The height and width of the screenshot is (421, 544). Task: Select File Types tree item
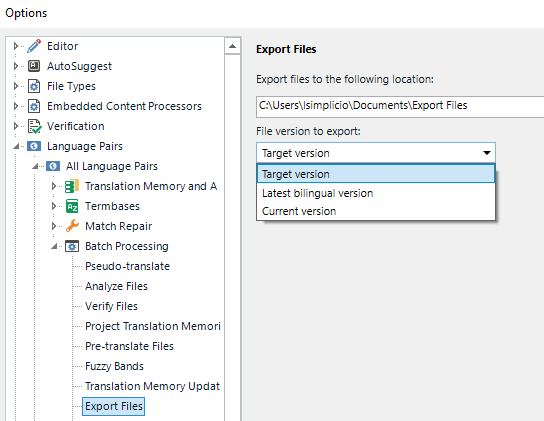tap(71, 86)
